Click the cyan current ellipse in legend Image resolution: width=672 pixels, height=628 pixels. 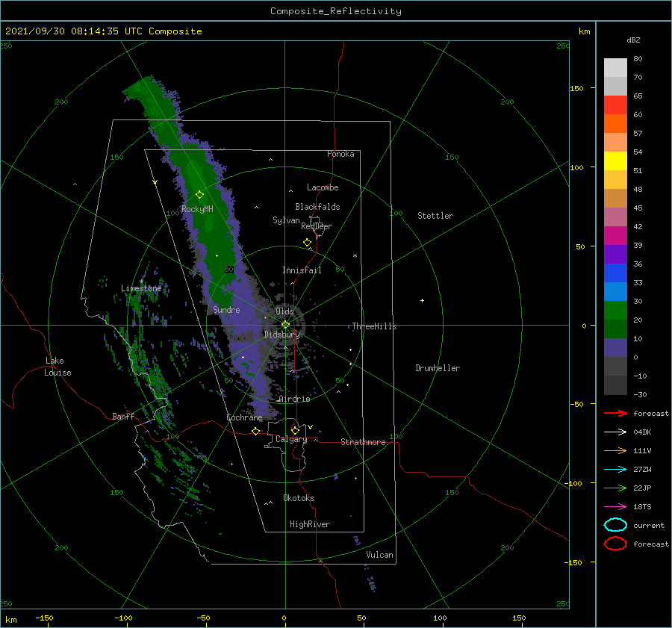(x=615, y=525)
